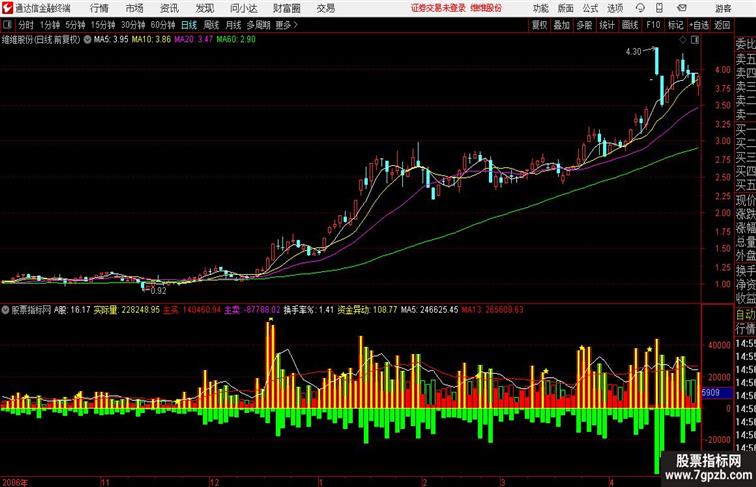Click the 返回 back button
This screenshot has height=487, width=756.
[x=722, y=25]
